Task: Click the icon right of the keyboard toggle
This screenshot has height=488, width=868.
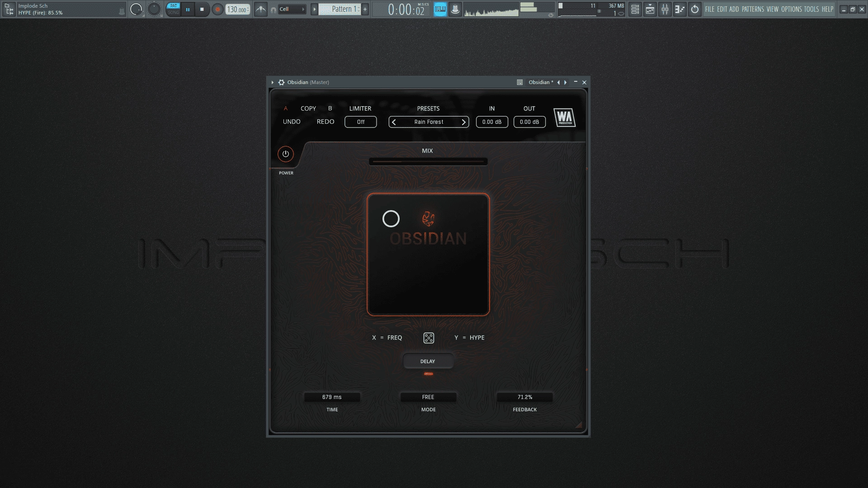Action: tap(455, 9)
